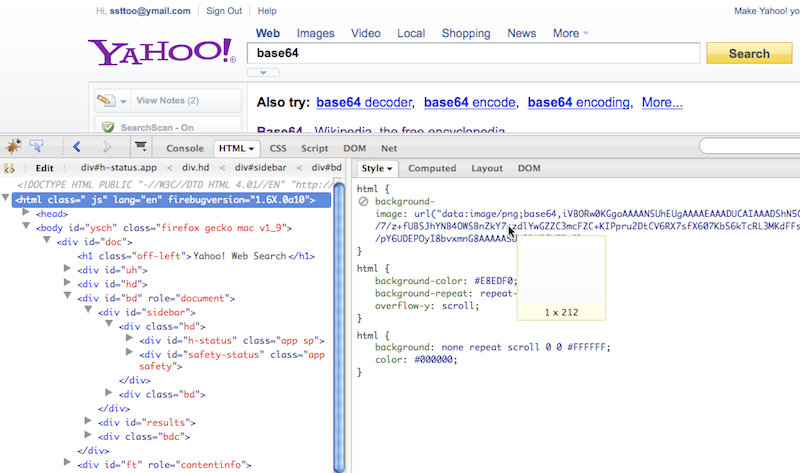Expand the div id="hd" node
Image resolution: width=800 pixels, height=473 pixels.
(x=67, y=282)
